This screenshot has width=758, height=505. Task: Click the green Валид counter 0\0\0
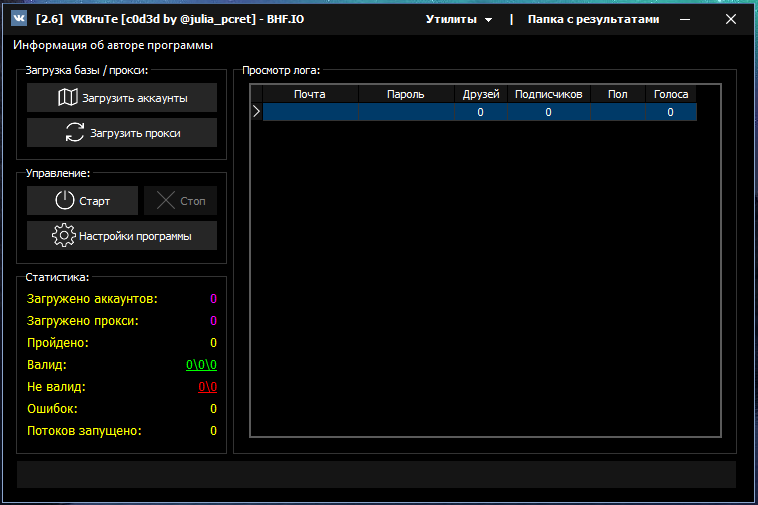pyautogui.click(x=201, y=364)
